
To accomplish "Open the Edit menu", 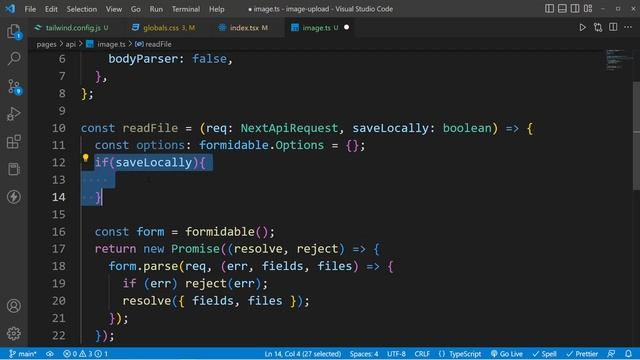I will coord(51,9).
